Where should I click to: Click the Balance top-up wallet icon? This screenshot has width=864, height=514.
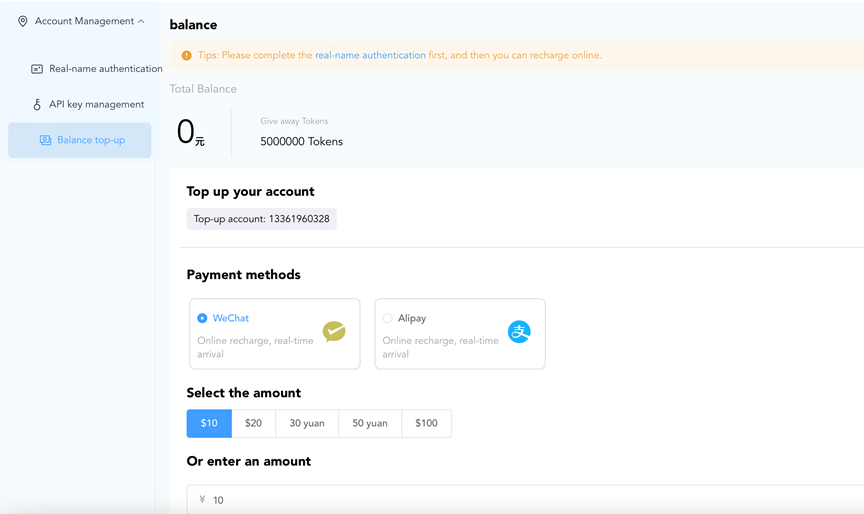(x=45, y=140)
